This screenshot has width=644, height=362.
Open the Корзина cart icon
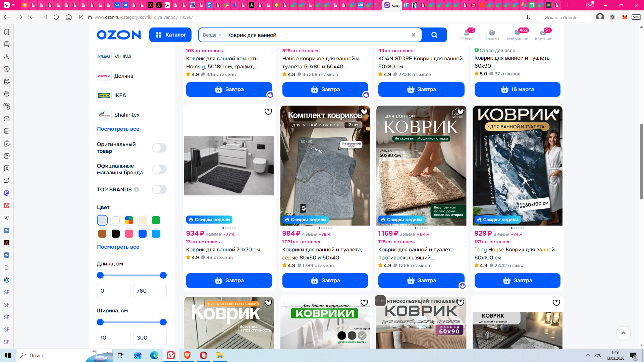543,35
